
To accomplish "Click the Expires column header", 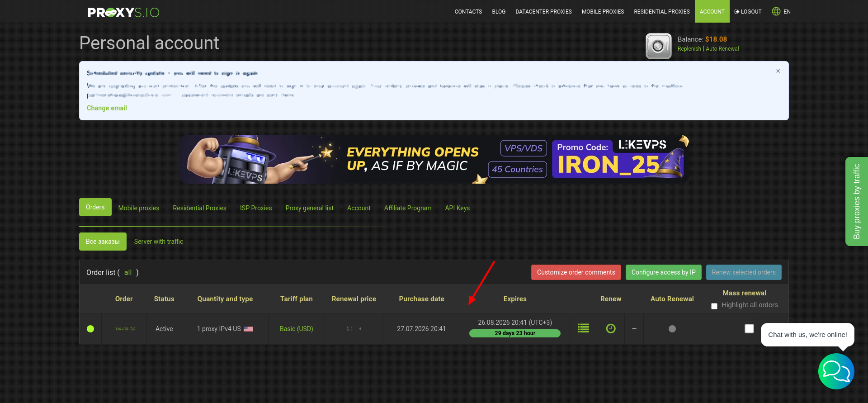I will click(x=515, y=299).
